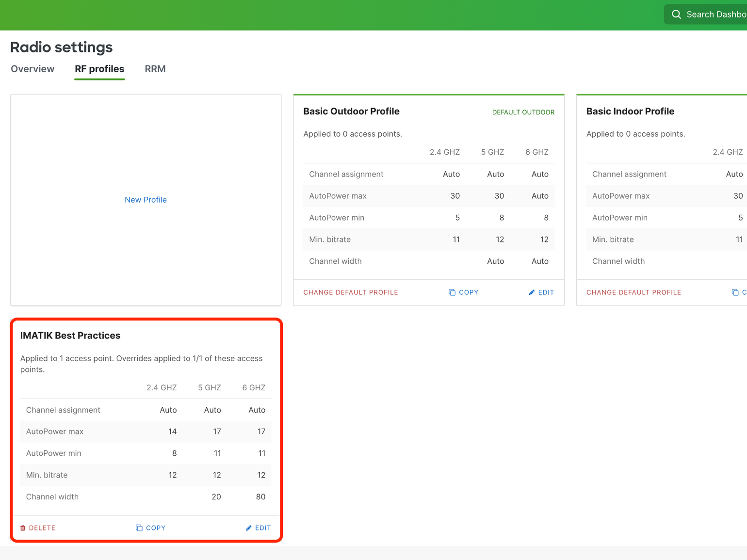Click the copy icon on IMATIK Best Practices
The width and height of the screenshot is (747, 560).
tap(139, 528)
